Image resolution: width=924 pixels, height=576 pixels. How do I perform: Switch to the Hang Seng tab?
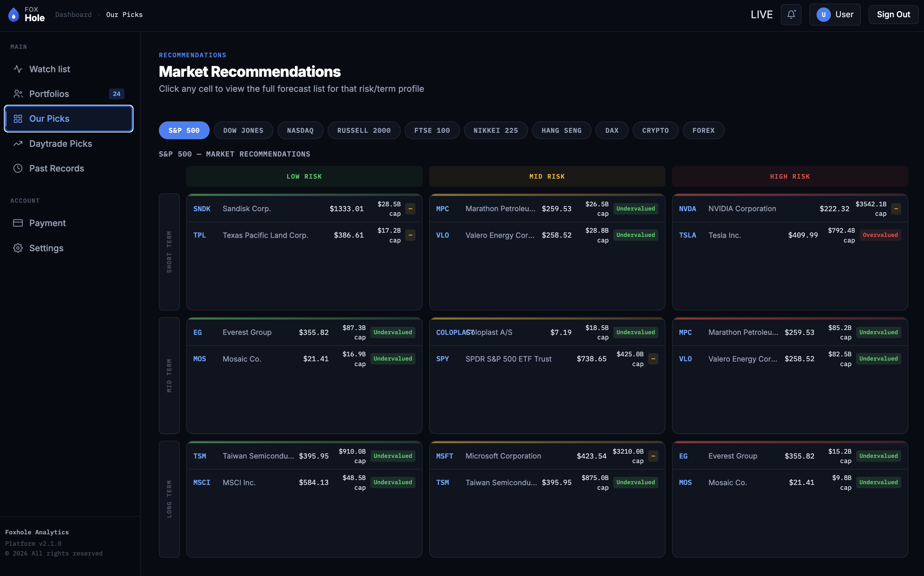(x=562, y=130)
